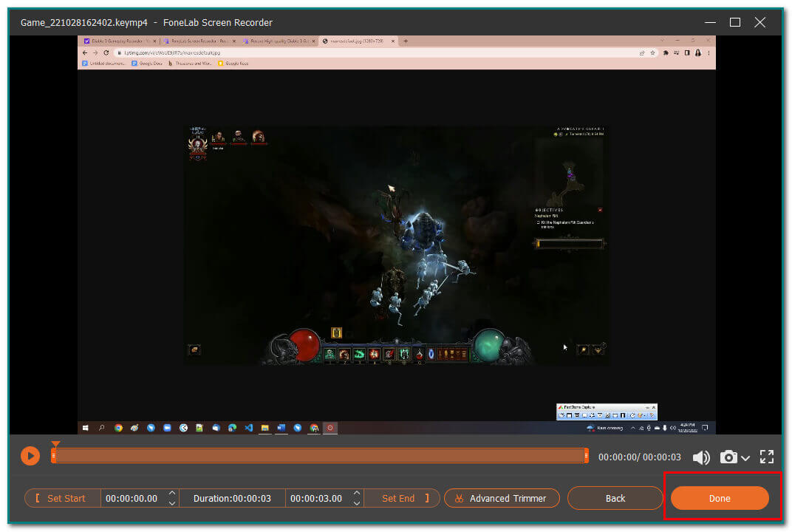The image size is (792, 532).
Task: Increase start time with up arrow
Action: (x=171, y=493)
